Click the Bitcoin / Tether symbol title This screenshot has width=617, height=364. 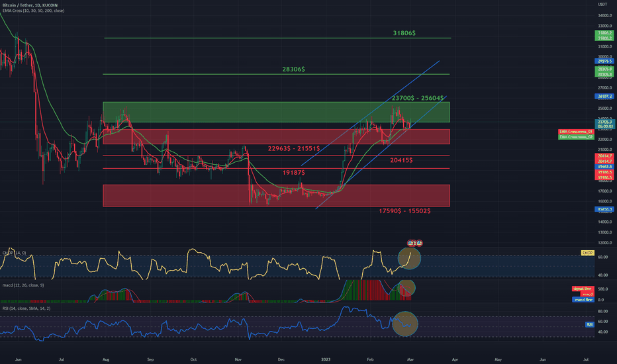coord(30,5)
